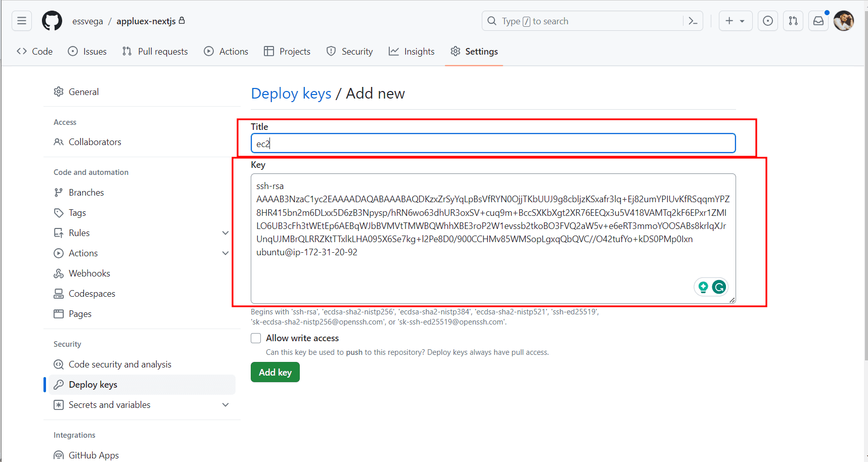The height and width of the screenshot is (462, 868).
Task: Click the Add key button
Action: pos(275,372)
